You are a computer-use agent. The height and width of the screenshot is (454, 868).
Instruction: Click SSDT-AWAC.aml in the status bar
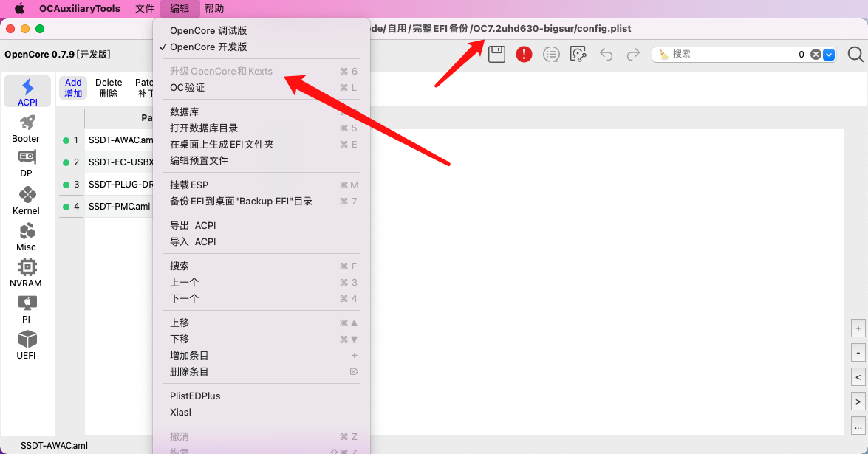pyautogui.click(x=54, y=445)
